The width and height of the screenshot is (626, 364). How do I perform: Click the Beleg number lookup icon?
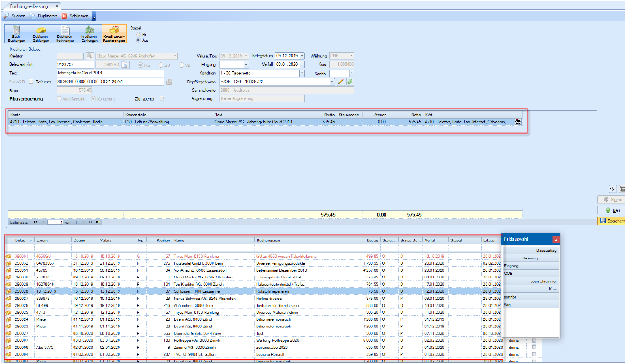(125, 65)
